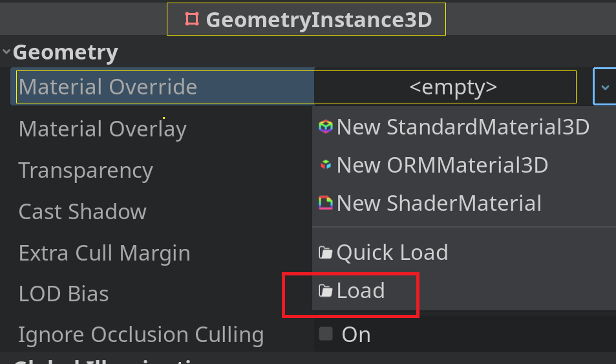Image resolution: width=616 pixels, height=364 pixels.
Task: Click the Quick Load folder icon
Action: pyautogui.click(x=326, y=252)
